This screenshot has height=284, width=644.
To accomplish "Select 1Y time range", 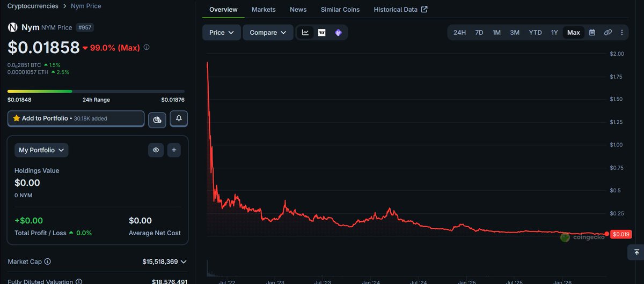I will coord(554,33).
